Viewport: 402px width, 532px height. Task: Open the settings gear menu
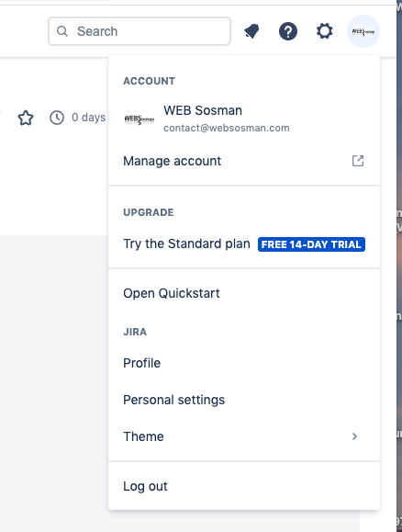tap(324, 31)
